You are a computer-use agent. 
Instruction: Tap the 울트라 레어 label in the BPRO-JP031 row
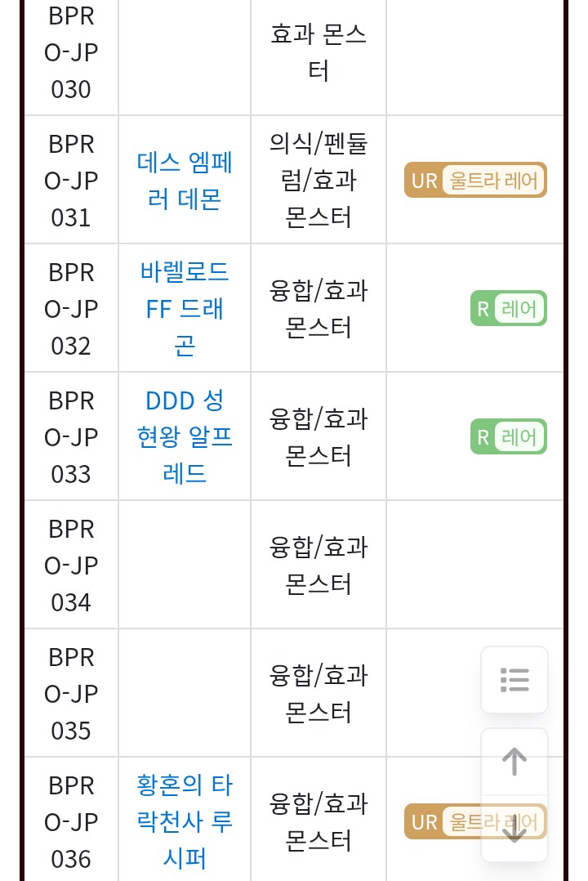tap(494, 180)
